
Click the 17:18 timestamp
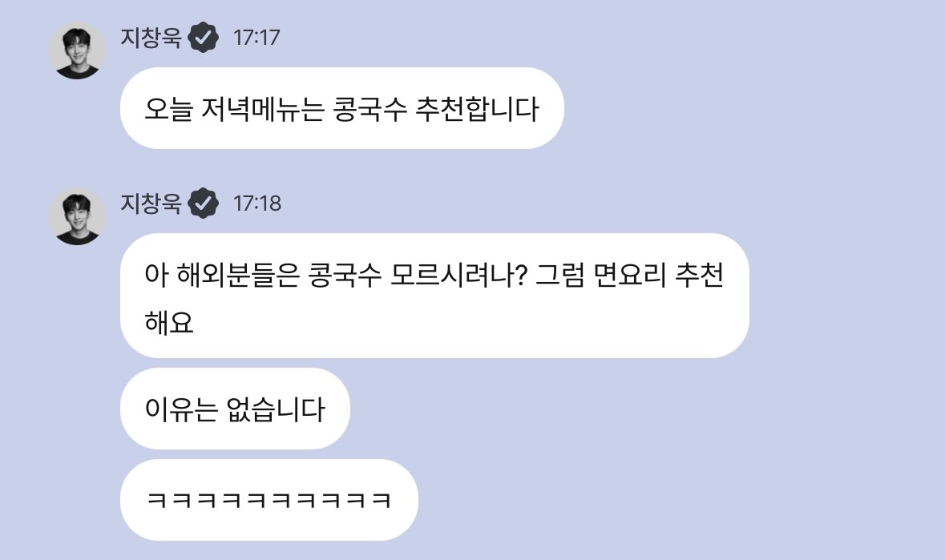click(257, 203)
